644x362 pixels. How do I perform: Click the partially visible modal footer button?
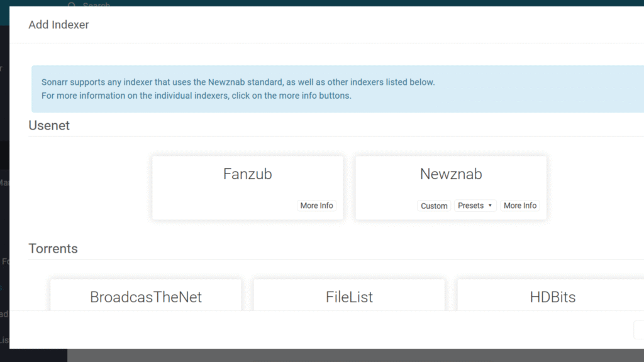[638, 330]
